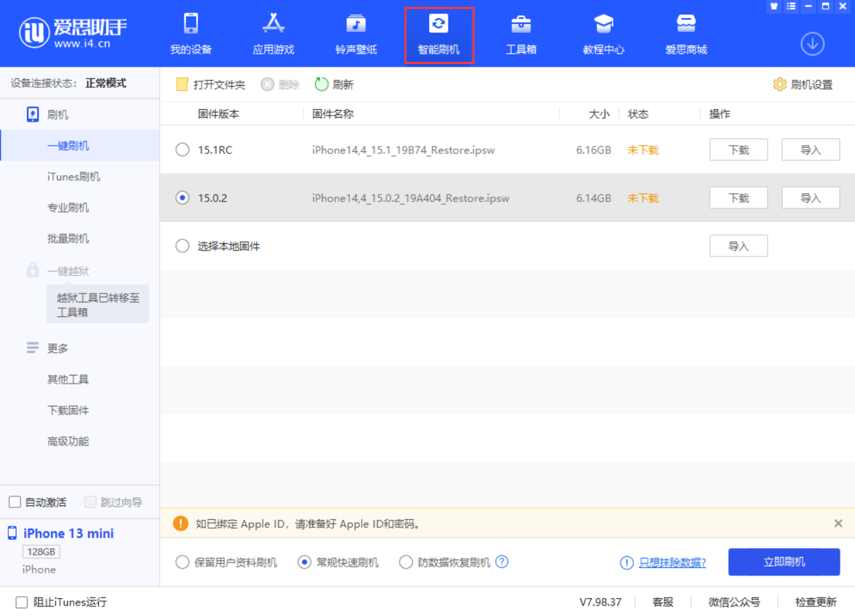Image resolution: width=855 pixels, height=616 pixels.
Task: Click the 未下载 status in 15.1RC row
Action: click(643, 150)
